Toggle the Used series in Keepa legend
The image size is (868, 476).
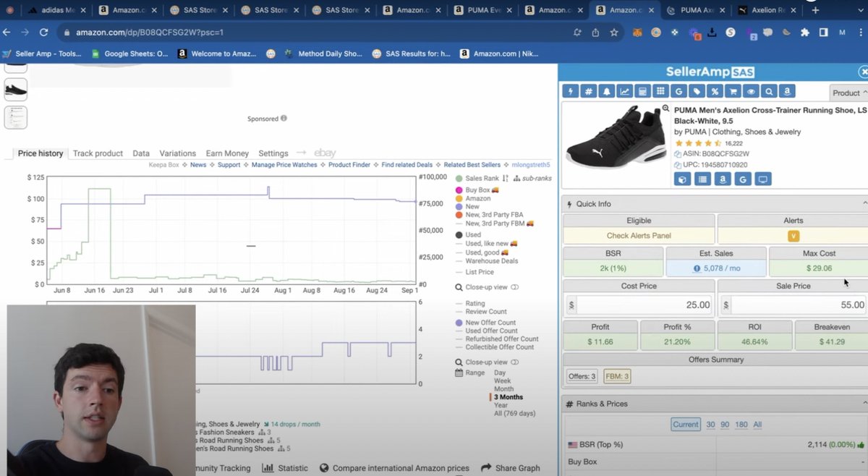click(460, 235)
